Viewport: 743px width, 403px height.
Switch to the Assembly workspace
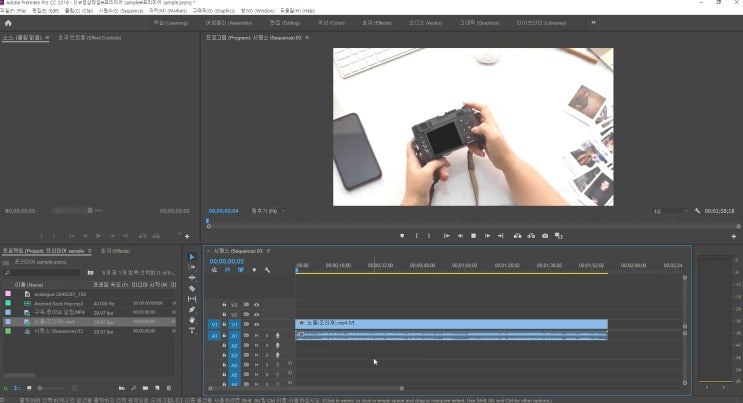(228, 23)
